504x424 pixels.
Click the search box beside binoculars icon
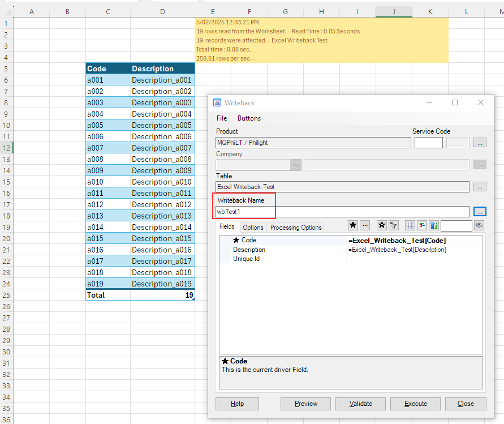456,225
